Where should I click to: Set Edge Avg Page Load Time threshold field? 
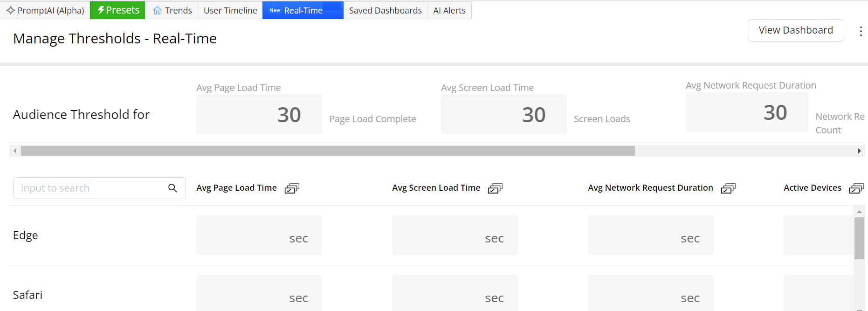pyautogui.click(x=259, y=235)
